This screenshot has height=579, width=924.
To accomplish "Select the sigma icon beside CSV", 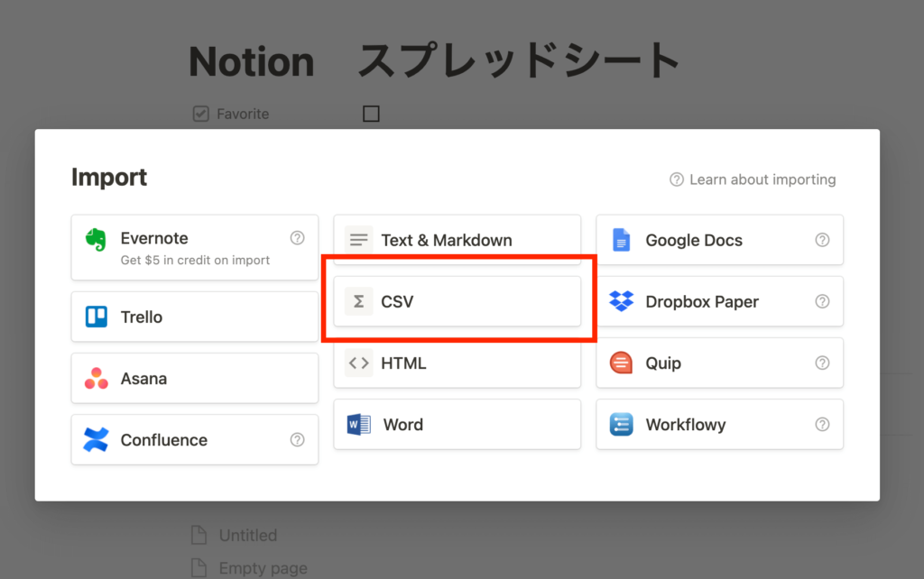I will (358, 301).
